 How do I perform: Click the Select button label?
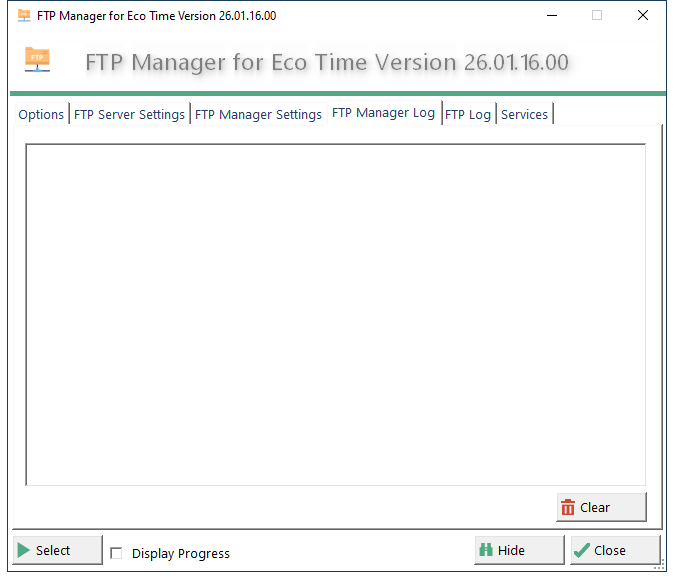(53, 550)
